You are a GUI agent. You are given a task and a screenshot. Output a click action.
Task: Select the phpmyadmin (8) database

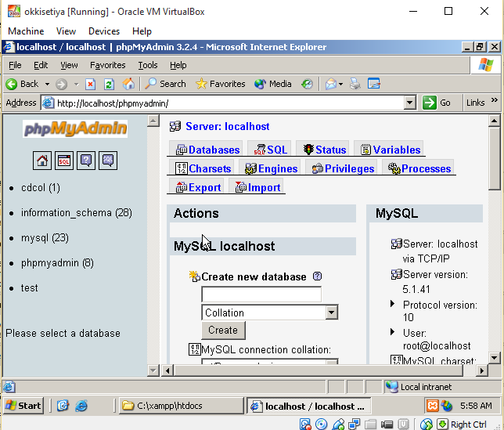(57, 262)
